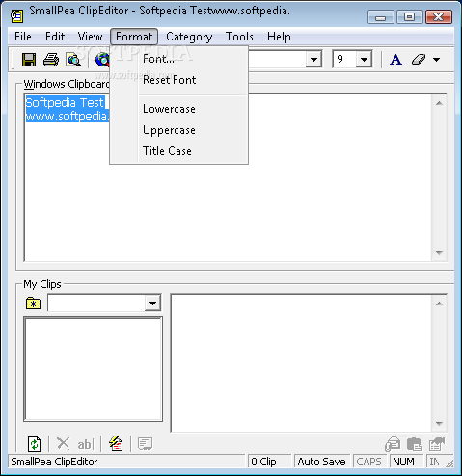Click the rename clip ab icon
The height and width of the screenshot is (476, 462).
(x=85, y=444)
